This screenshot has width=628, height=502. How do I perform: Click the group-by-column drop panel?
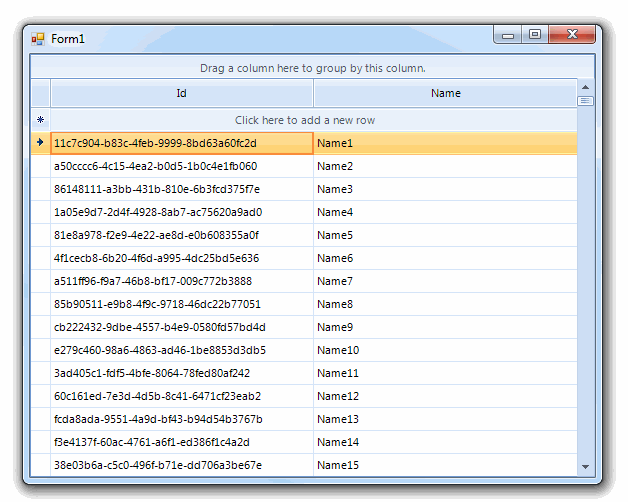[x=312, y=68]
